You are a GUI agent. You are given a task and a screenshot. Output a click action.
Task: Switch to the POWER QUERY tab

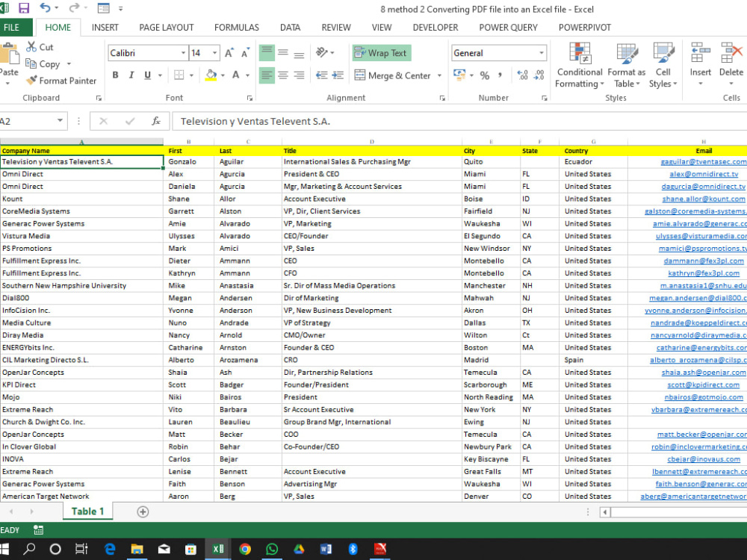[508, 28]
